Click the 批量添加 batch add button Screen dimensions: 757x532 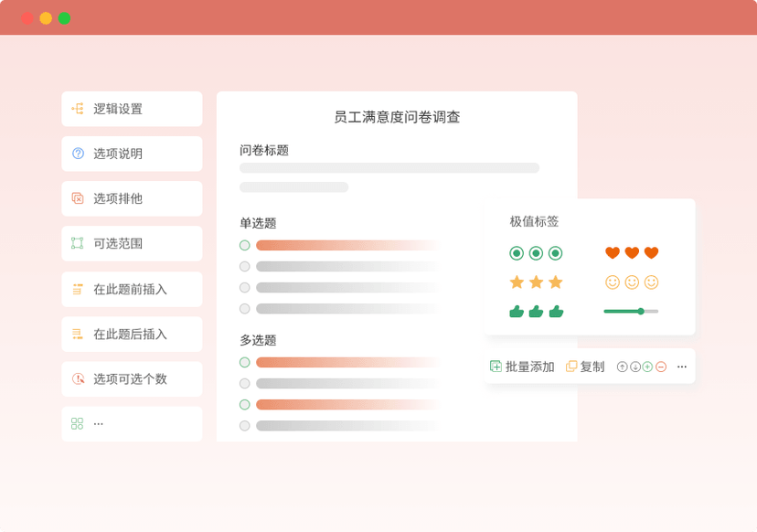tap(522, 367)
